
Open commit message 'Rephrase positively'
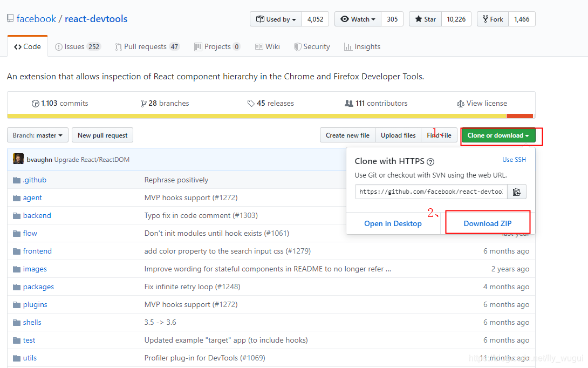tap(176, 180)
